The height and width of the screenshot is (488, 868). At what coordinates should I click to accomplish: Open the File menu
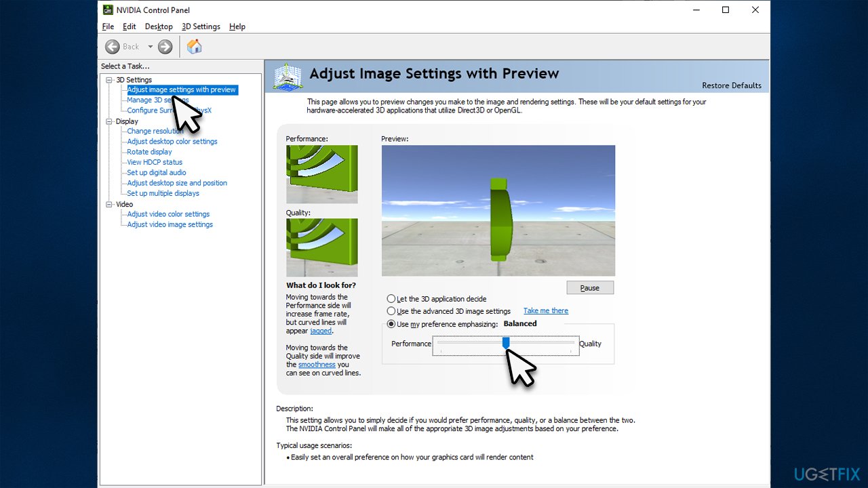108,26
